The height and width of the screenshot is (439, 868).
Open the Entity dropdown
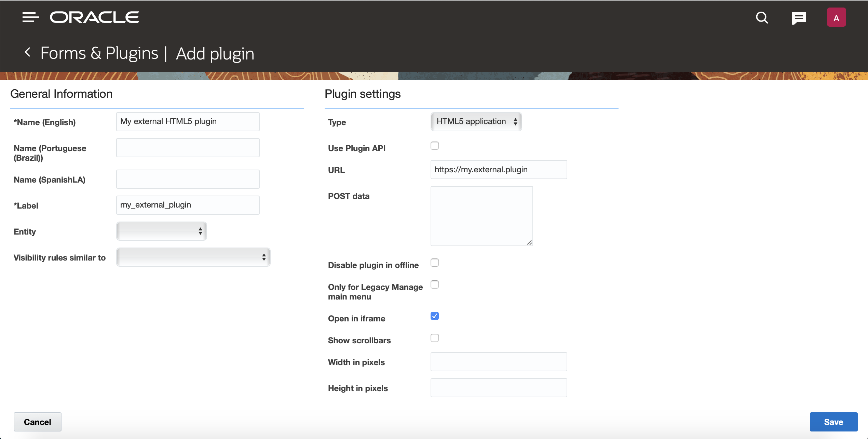coord(161,231)
